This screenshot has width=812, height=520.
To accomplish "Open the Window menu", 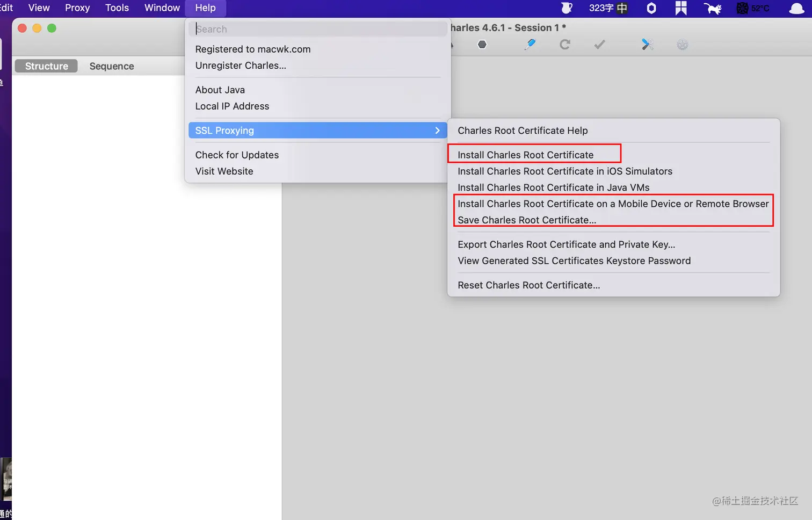I will pos(162,8).
